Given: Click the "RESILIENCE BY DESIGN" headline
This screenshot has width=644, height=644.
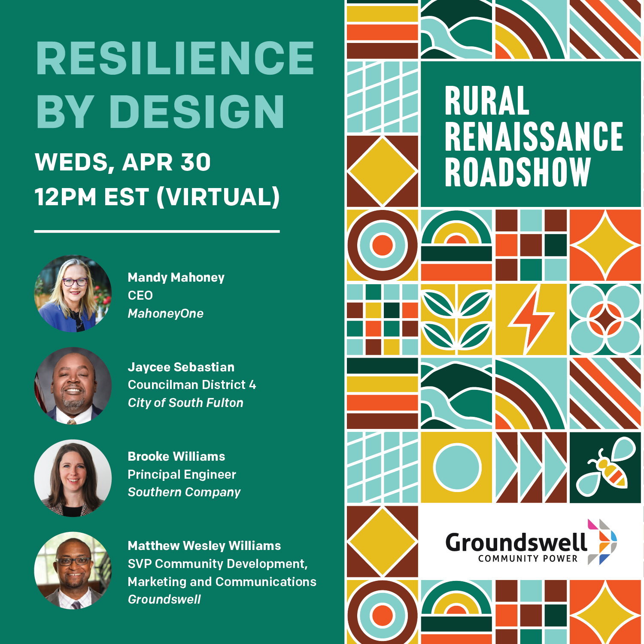Looking at the screenshot, I should 175,85.
